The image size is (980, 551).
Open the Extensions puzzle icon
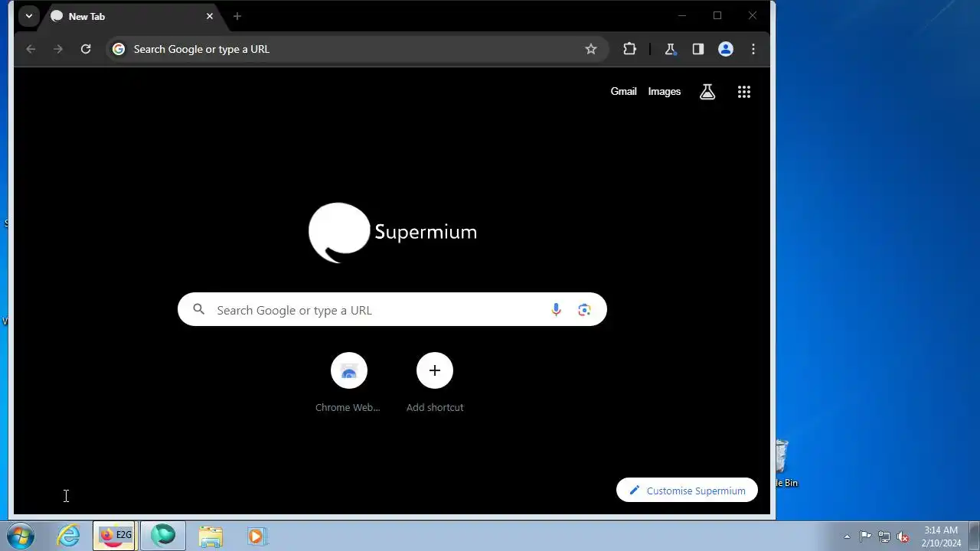tap(629, 49)
